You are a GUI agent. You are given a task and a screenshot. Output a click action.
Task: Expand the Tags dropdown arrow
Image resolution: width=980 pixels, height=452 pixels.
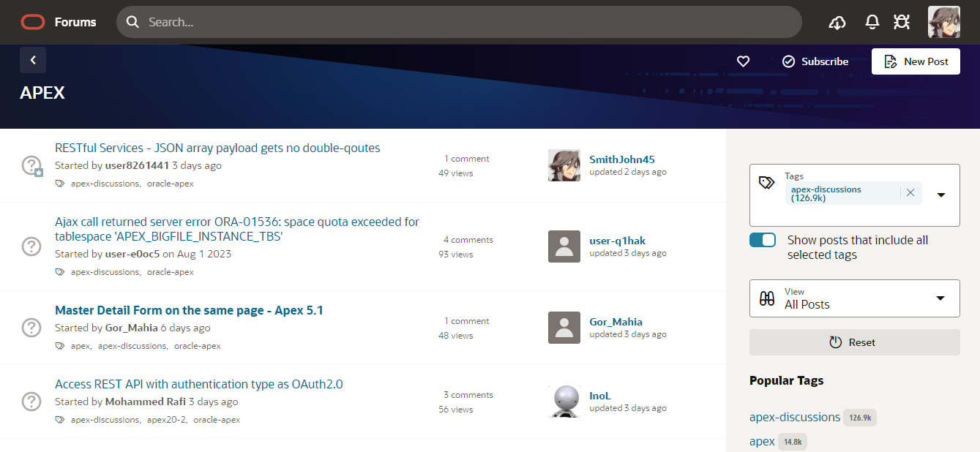pyautogui.click(x=941, y=195)
